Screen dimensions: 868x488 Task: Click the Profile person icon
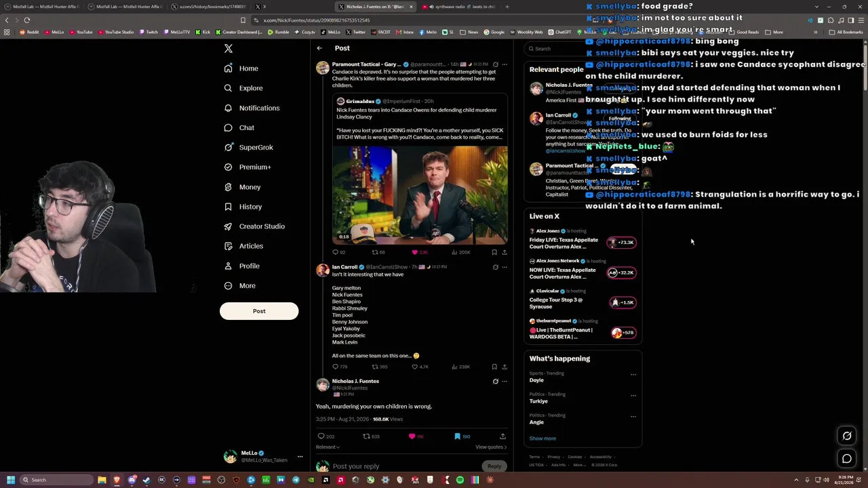tap(229, 266)
